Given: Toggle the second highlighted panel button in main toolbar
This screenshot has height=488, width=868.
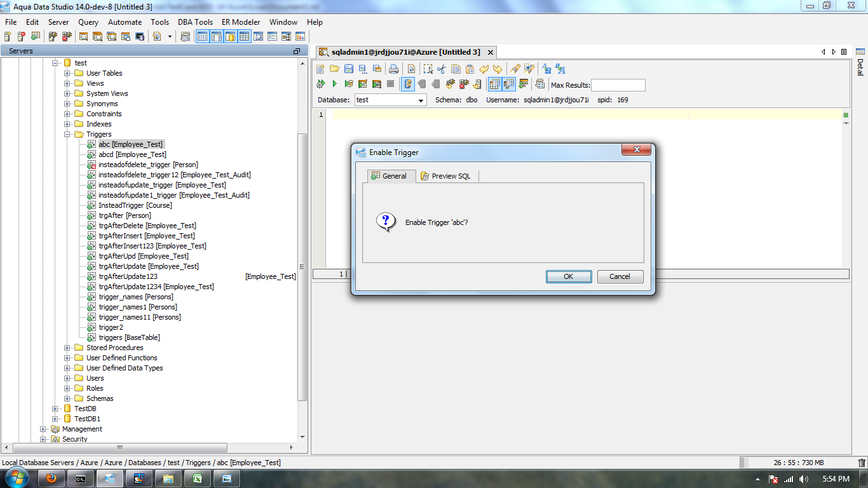Looking at the screenshot, I should (216, 36).
